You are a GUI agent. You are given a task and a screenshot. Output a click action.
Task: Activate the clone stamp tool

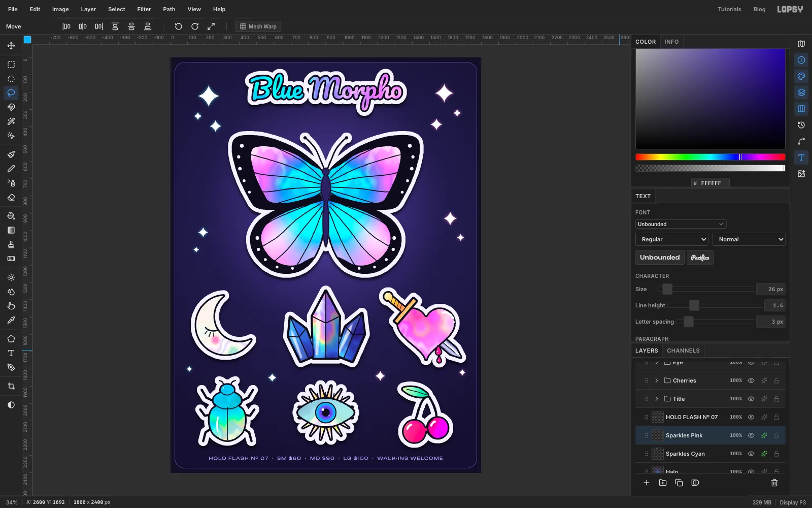pyautogui.click(x=11, y=244)
